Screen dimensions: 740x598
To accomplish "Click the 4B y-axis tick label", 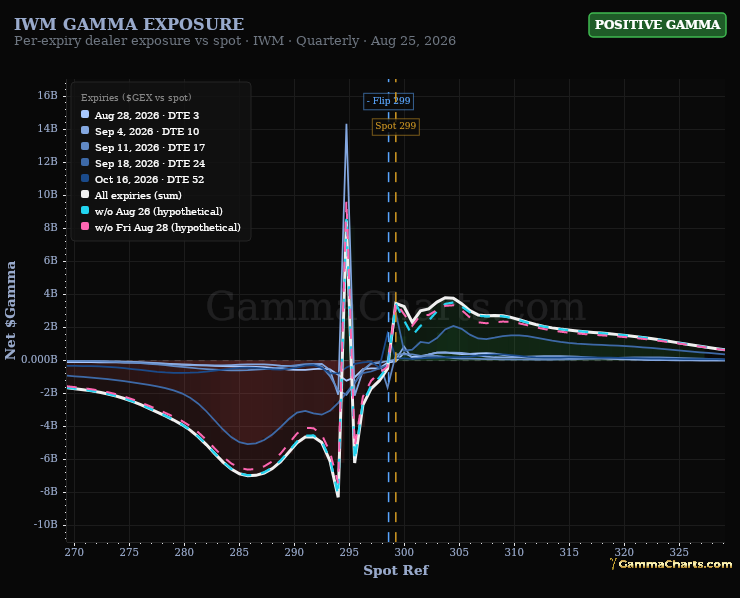I will pos(50,294).
